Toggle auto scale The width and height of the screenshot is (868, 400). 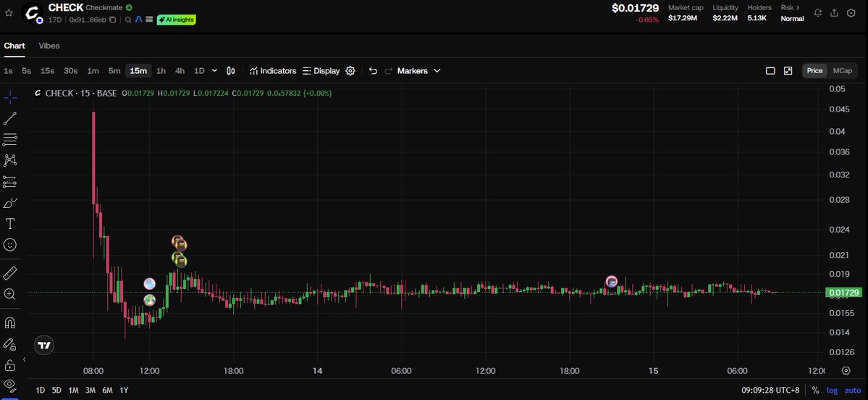[853, 390]
